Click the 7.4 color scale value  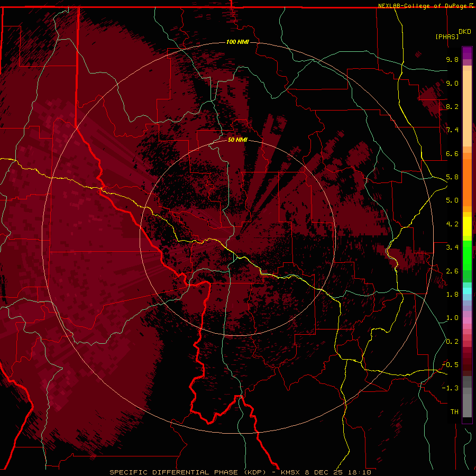pyautogui.click(x=452, y=130)
